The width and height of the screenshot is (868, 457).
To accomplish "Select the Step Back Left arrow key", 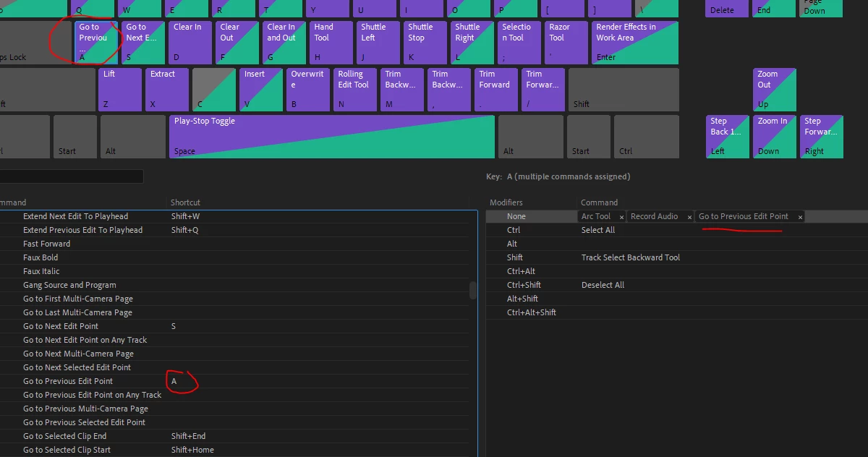I will click(x=728, y=137).
